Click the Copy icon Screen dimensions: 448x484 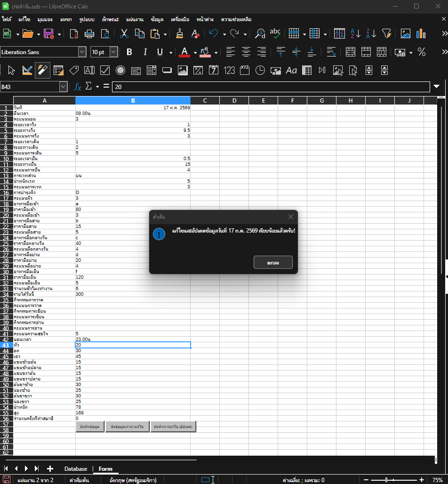click(139, 33)
